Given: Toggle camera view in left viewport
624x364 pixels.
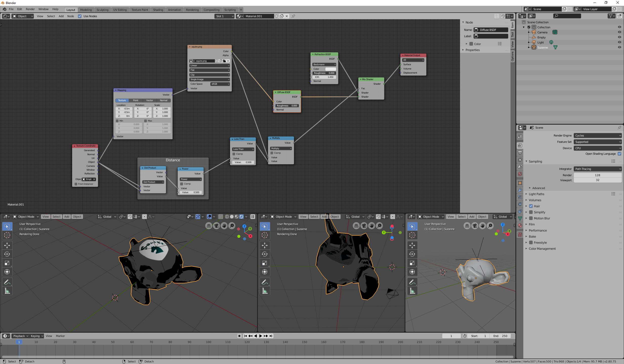Looking at the screenshot, I should 216,226.
